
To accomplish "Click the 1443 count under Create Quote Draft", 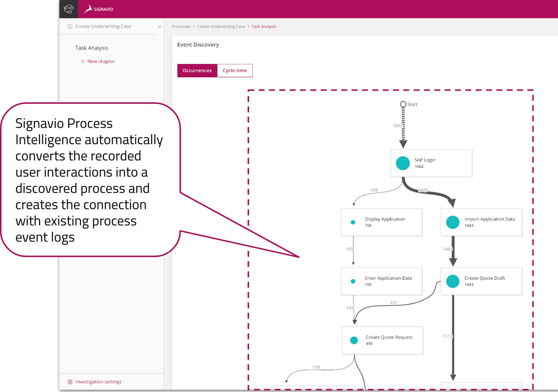I will pyautogui.click(x=469, y=285).
